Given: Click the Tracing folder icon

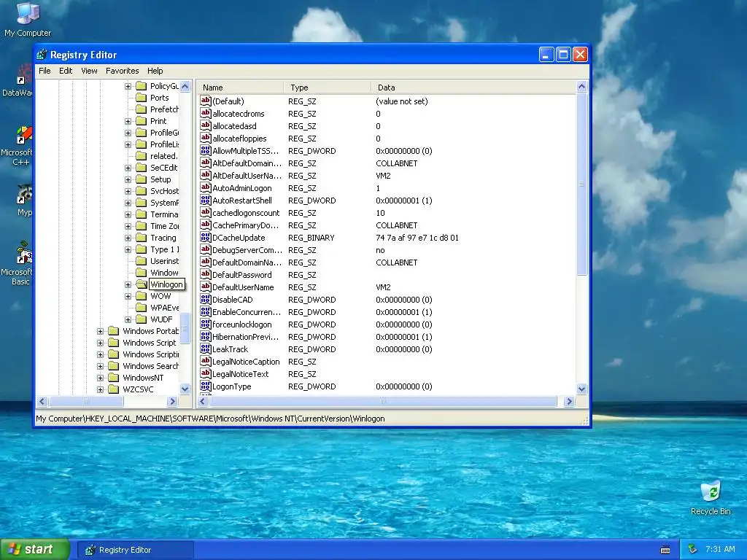Looking at the screenshot, I should [141, 238].
